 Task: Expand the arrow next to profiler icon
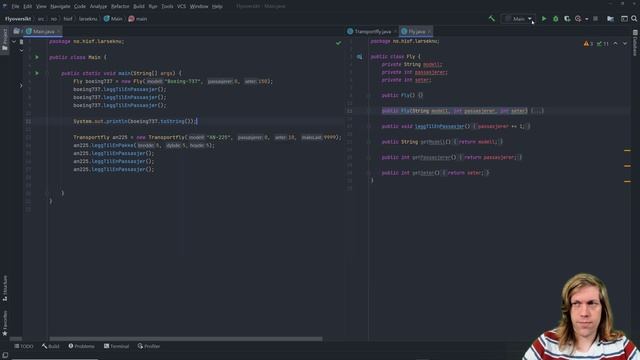coord(587,19)
